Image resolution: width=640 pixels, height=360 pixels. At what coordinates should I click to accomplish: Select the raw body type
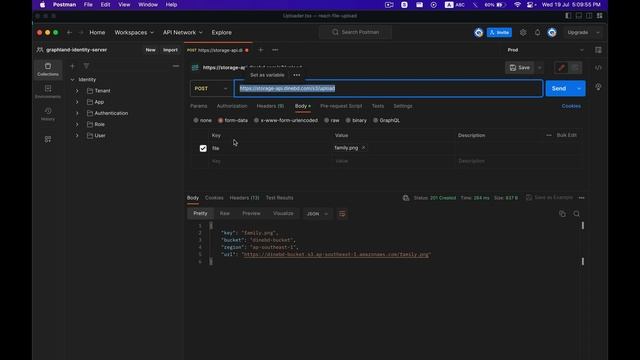[x=327, y=120]
